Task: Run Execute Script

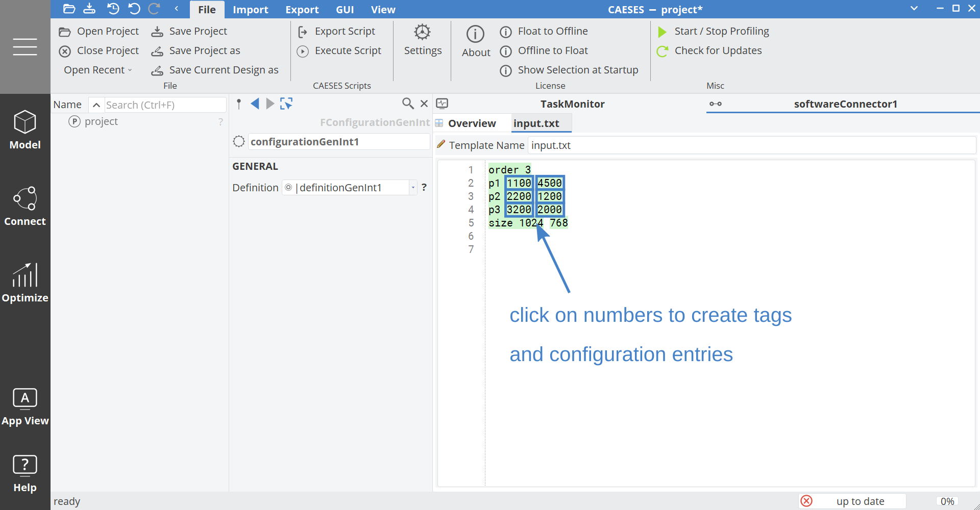Action: [339, 51]
